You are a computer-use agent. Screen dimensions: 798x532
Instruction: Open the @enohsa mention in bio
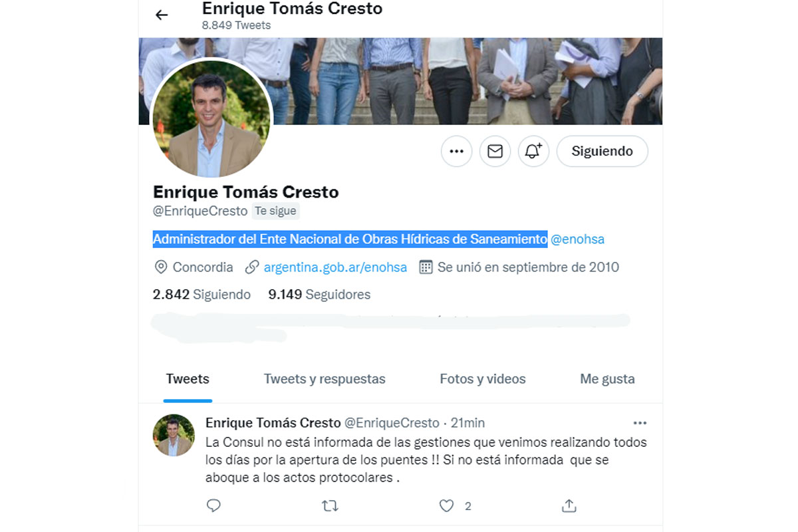click(x=577, y=239)
